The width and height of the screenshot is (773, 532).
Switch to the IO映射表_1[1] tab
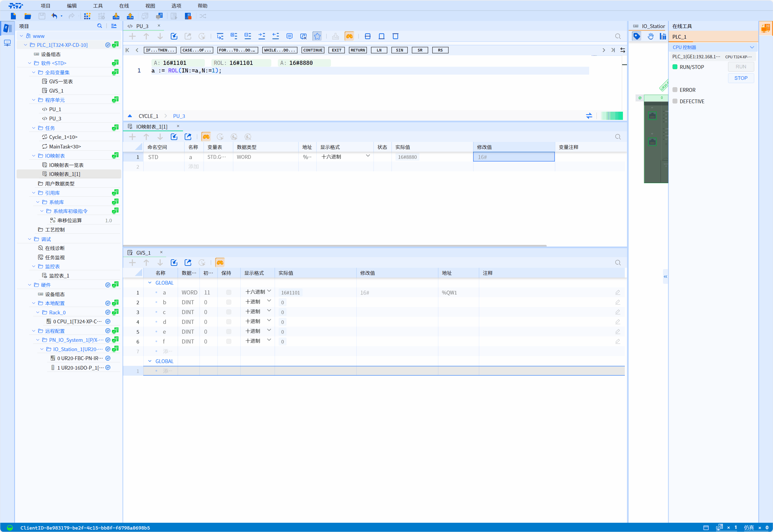coord(152,127)
